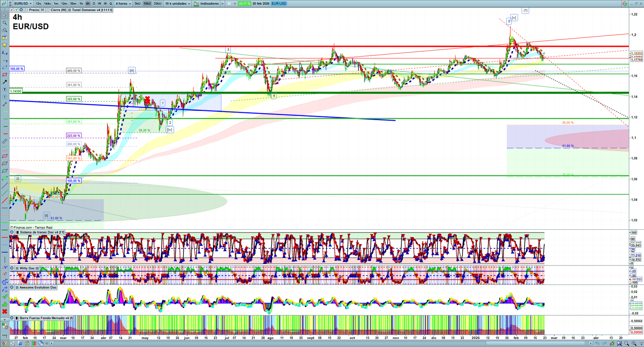Open the 10 k unidades dropdown
644x347 pixels.
point(178,4)
